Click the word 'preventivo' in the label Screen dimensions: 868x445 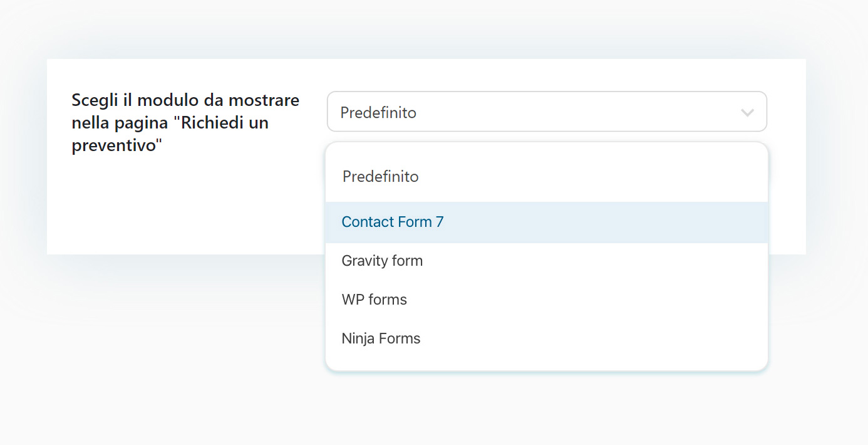pos(114,145)
